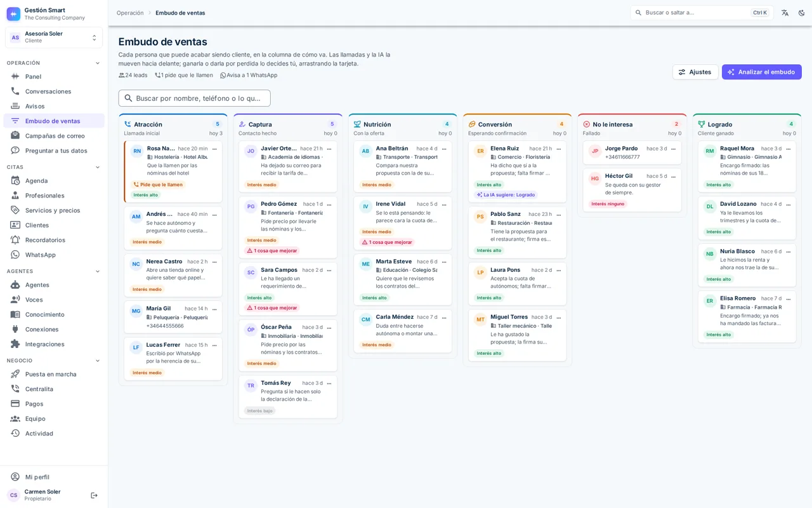
Task: Click 'La IA sugiere: Logrado' on Elena's card
Action: click(506, 195)
